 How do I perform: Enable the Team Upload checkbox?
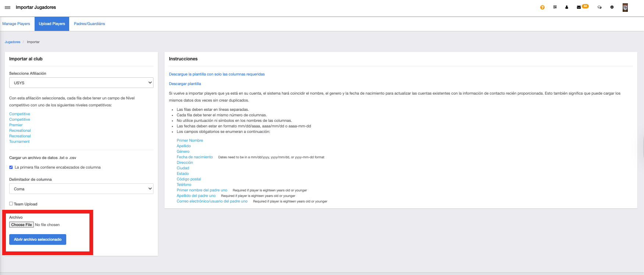(x=11, y=204)
